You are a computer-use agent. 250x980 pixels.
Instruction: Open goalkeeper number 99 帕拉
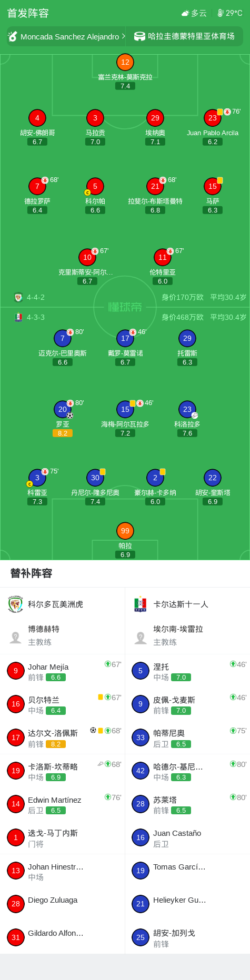(125, 540)
